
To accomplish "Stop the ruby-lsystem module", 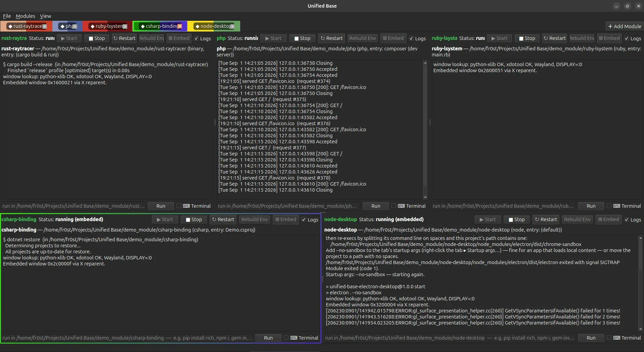I will point(527,38).
